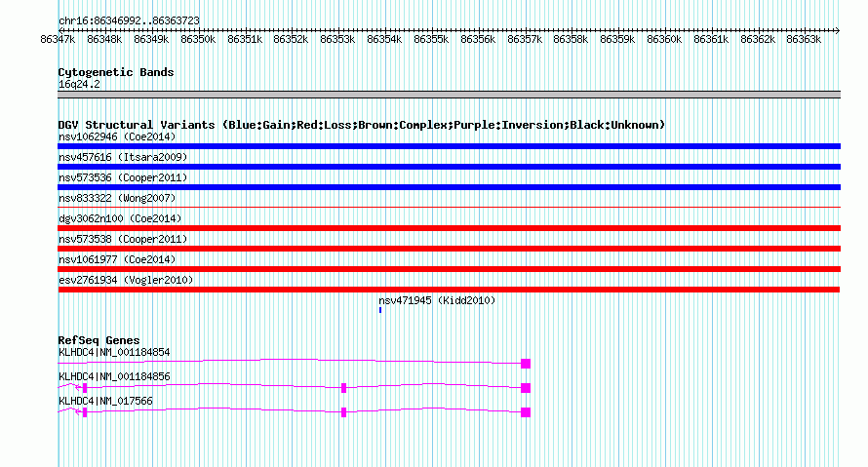Click the 86351k ruler label
This screenshot has height=467, width=868.
(245, 40)
